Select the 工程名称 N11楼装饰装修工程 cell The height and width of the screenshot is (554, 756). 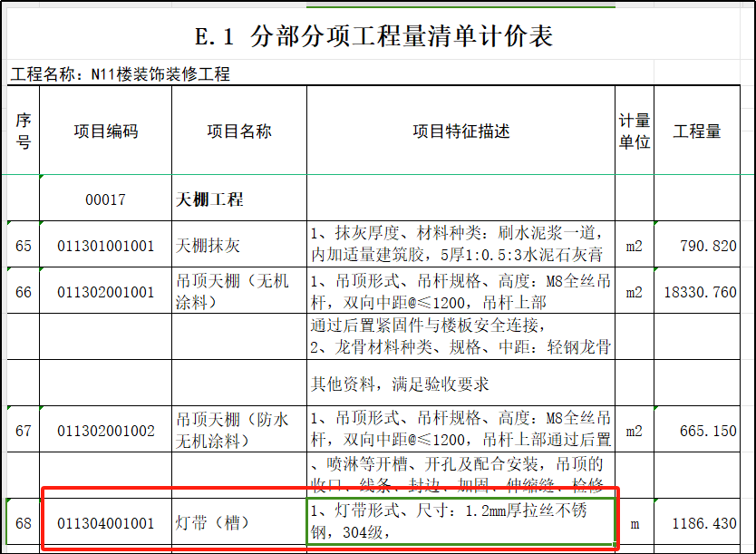[x=121, y=74]
